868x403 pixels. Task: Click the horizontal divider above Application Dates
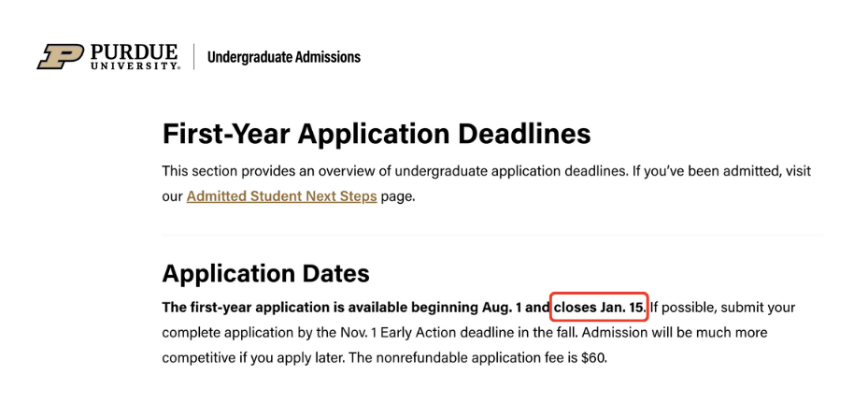(x=491, y=235)
